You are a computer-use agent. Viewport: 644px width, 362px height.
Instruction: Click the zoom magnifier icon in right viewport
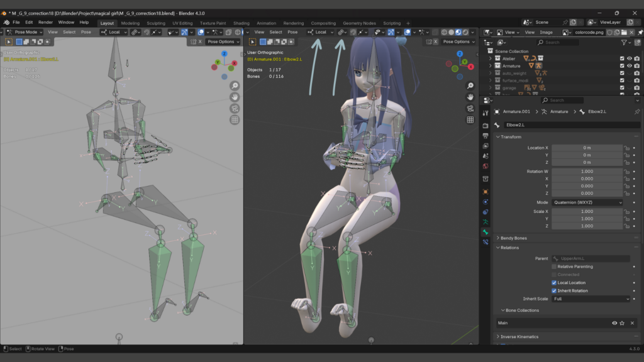click(470, 86)
